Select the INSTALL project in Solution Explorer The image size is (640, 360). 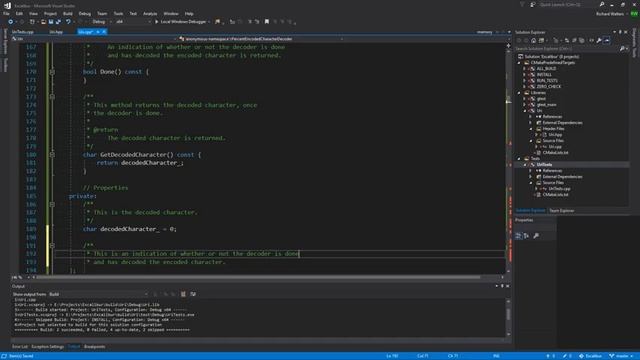tap(544, 75)
